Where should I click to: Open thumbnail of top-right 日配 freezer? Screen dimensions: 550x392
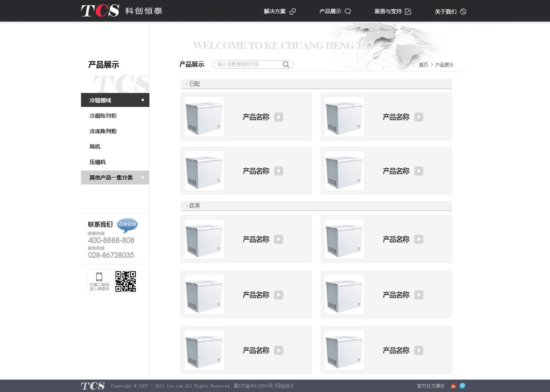tap(344, 117)
